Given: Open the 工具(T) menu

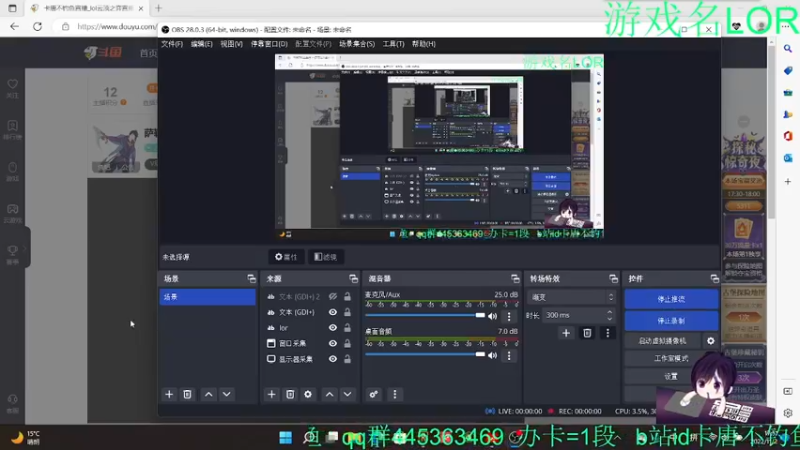Looking at the screenshot, I should coord(393,44).
